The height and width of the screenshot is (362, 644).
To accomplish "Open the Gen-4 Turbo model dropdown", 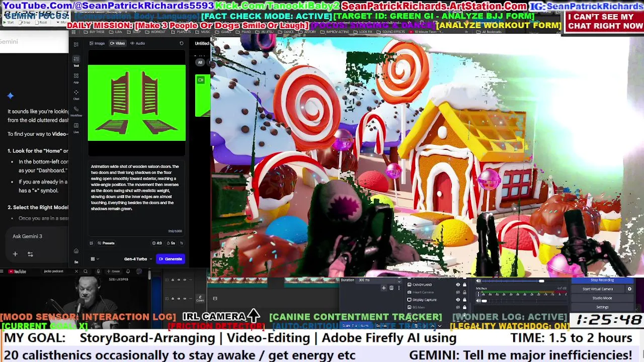I will (138, 259).
